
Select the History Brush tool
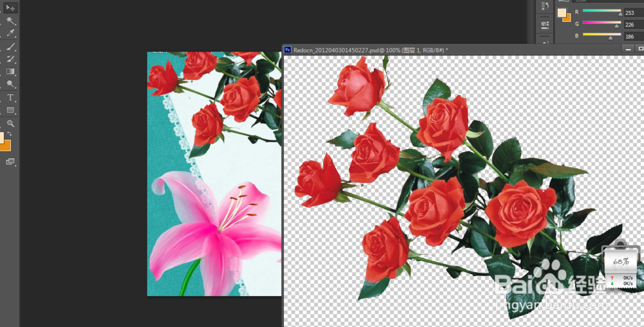pyautogui.click(x=10, y=59)
